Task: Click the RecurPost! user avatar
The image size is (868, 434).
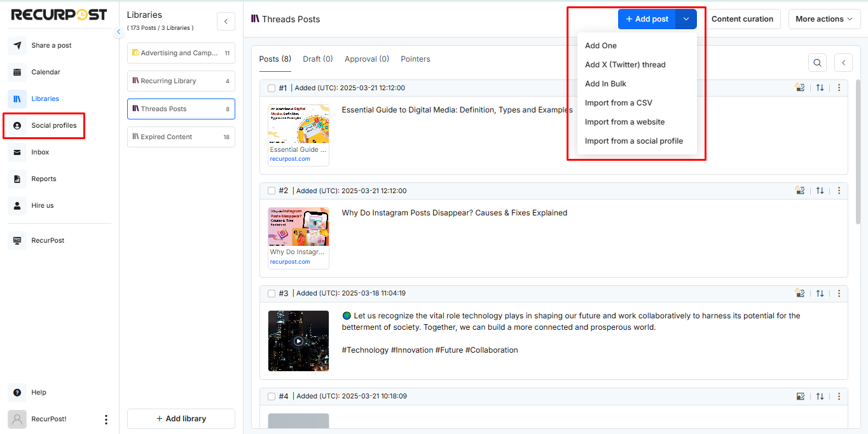Action: coord(17,419)
